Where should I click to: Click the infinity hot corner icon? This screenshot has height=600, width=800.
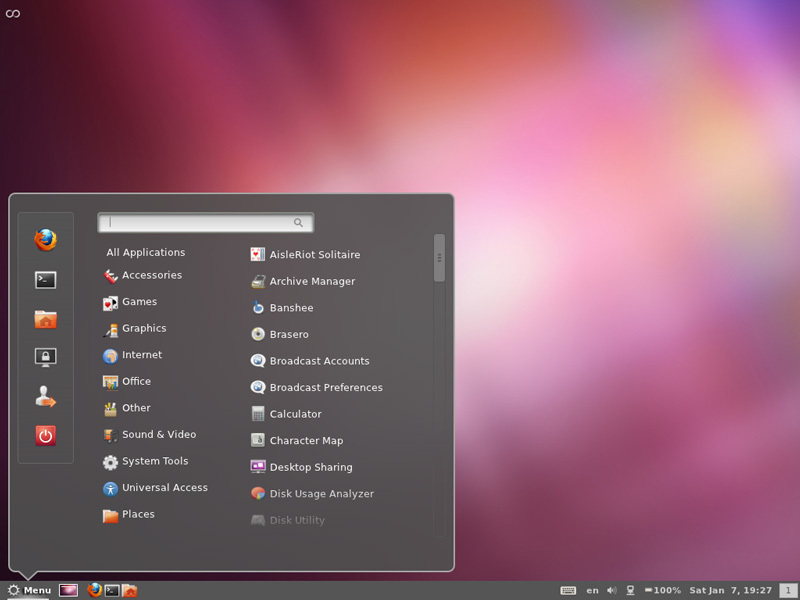(13, 13)
